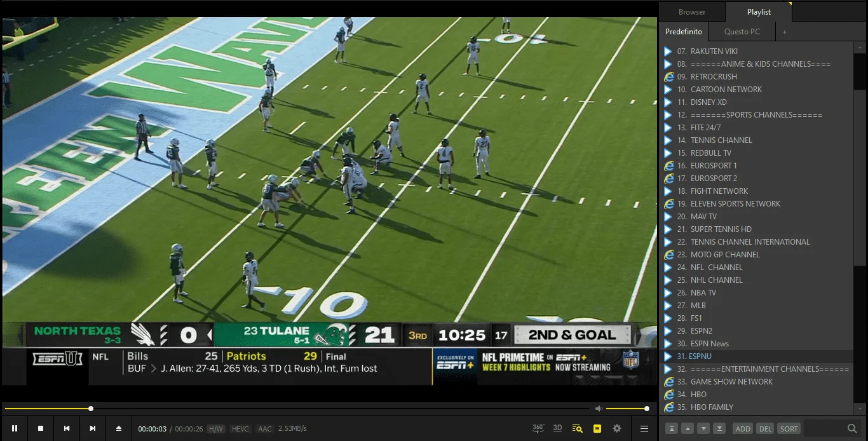Image resolution: width=868 pixels, height=441 pixels.
Task: Click the scrollbar down arrow in playlist
Action: coord(860,408)
